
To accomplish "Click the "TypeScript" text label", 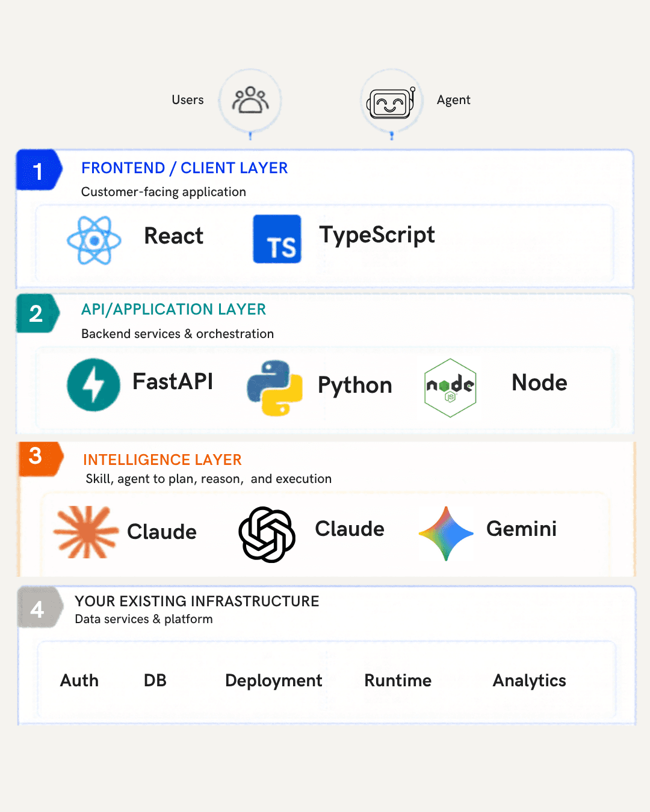I will pos(377,235).
